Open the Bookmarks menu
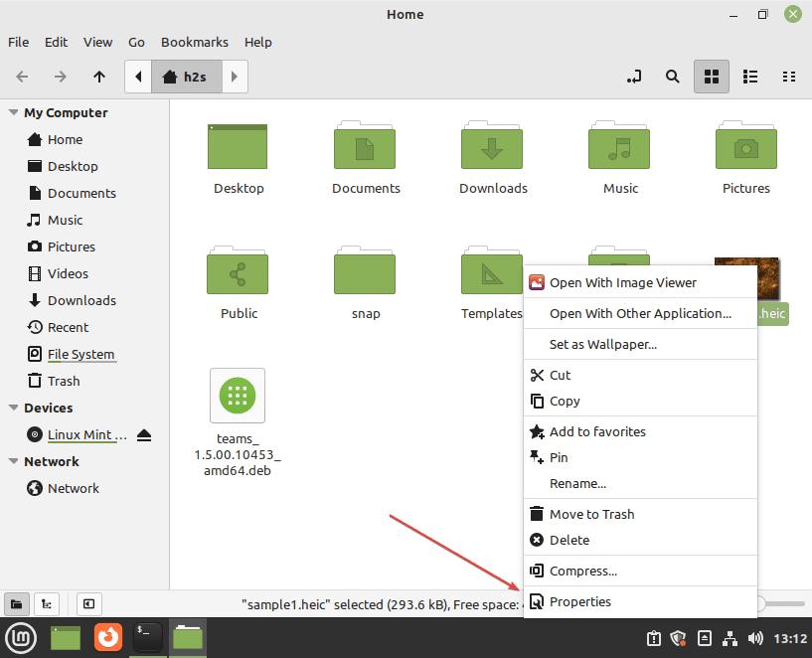Image resolution: width=812 pixels, height=658 pixels. [194, 42]
